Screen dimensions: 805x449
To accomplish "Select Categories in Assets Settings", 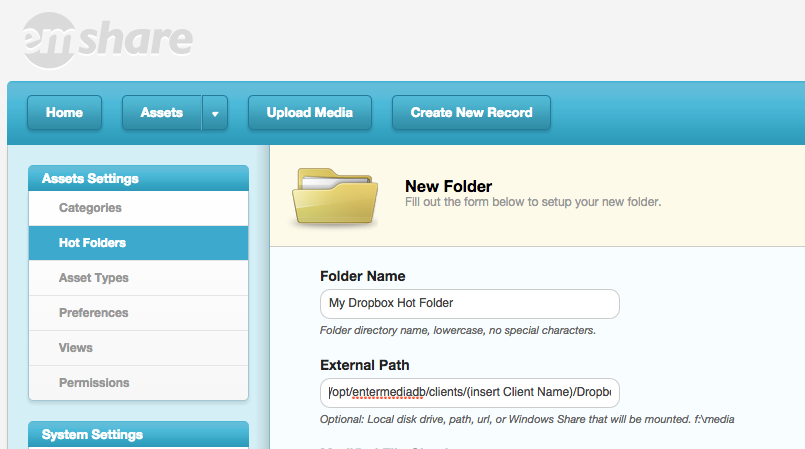I will tap(139, 208).
